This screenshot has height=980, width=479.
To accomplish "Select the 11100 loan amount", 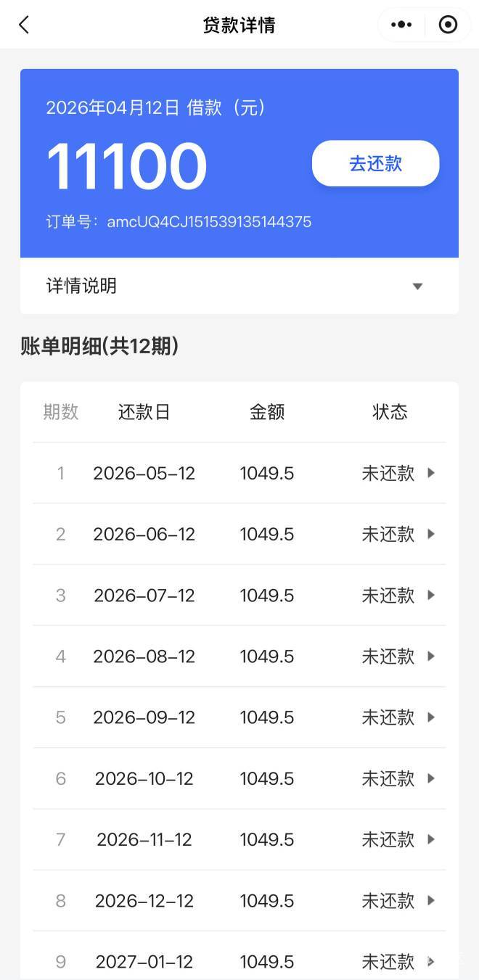I will (127, 167).
